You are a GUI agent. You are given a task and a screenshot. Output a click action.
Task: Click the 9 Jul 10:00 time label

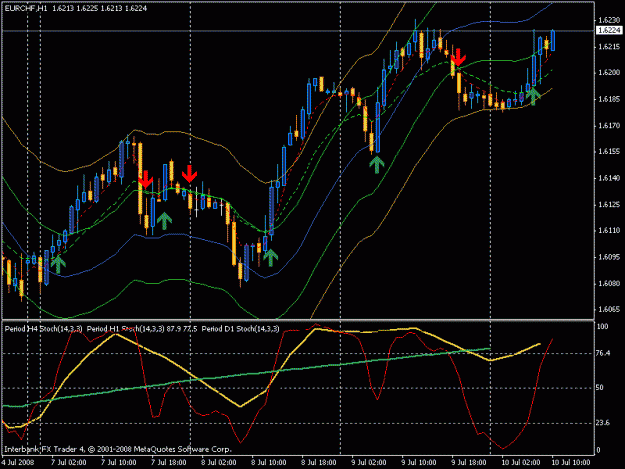pyautogui.click(x=419, y=462)
